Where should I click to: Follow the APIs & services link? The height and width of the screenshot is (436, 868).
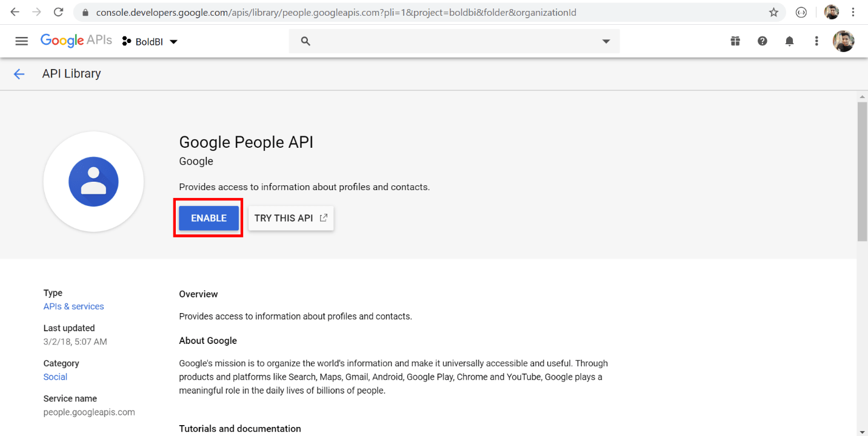click(x=73, y=306)
